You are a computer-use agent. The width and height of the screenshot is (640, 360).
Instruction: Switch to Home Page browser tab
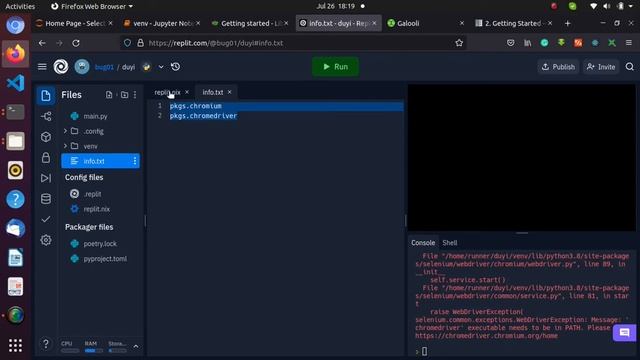click(x=74, y=23)
